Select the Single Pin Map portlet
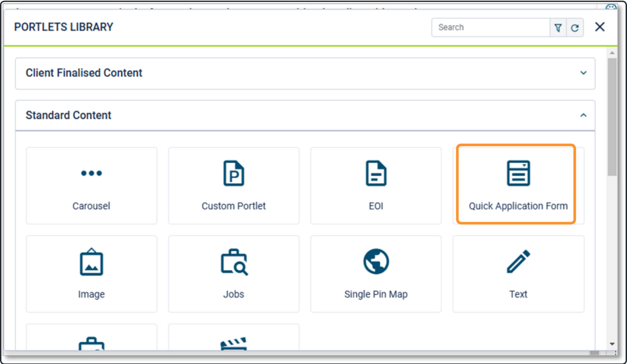This screenshot has height=364, width=627. 376,274
